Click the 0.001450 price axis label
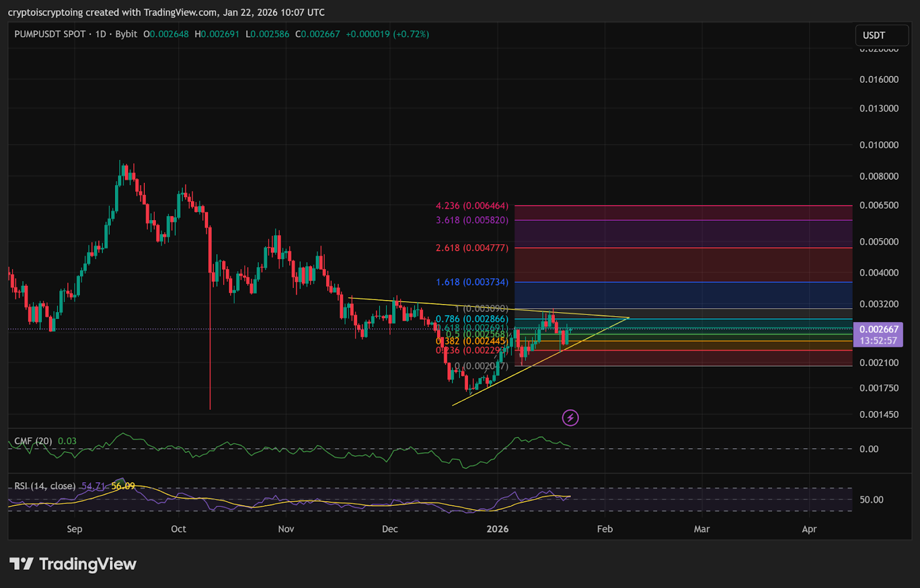This screenshot has width=920, height=588. (x=879, y=415)
